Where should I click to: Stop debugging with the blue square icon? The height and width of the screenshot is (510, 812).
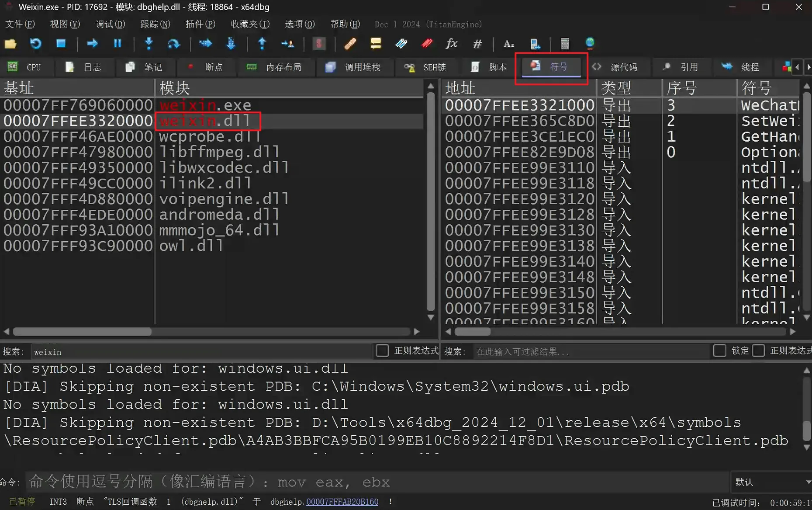(61, 43)
